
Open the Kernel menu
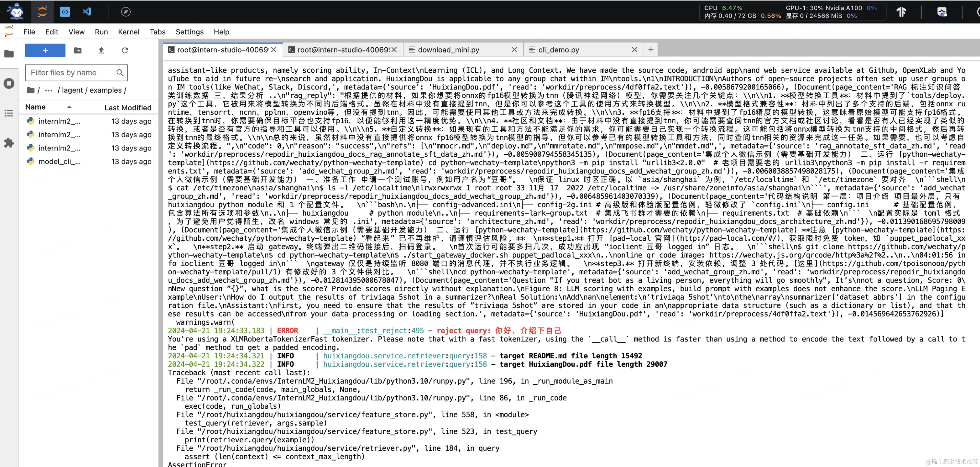click(x=128, y=32)
